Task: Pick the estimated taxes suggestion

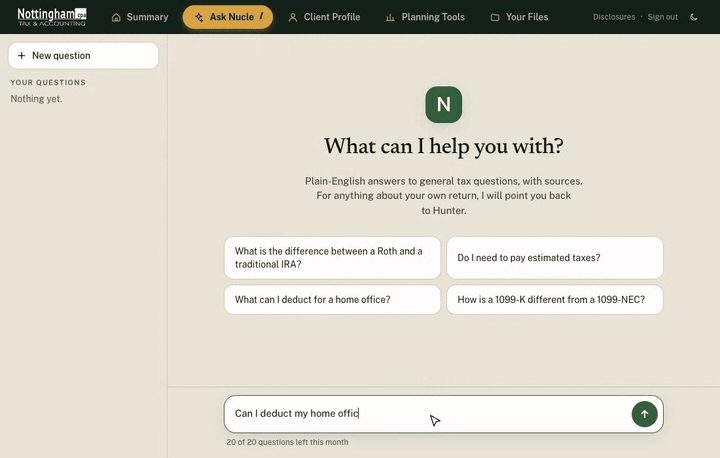Action: click(555, 258)
